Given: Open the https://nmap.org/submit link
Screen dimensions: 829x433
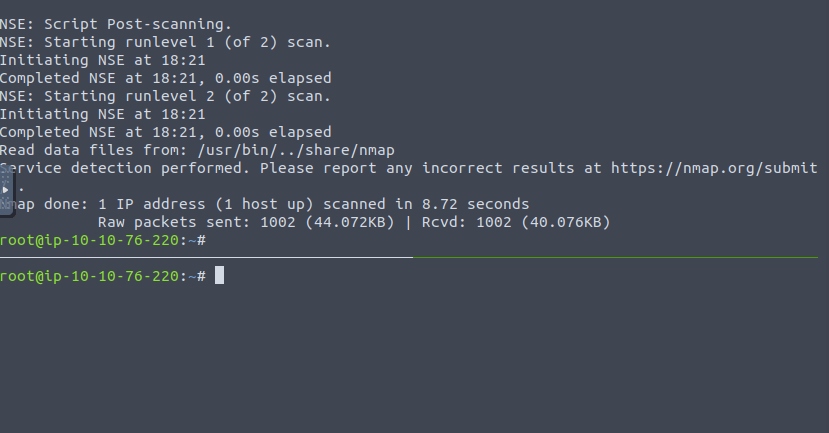Looking at the screenshot, I should click(714, 169).
